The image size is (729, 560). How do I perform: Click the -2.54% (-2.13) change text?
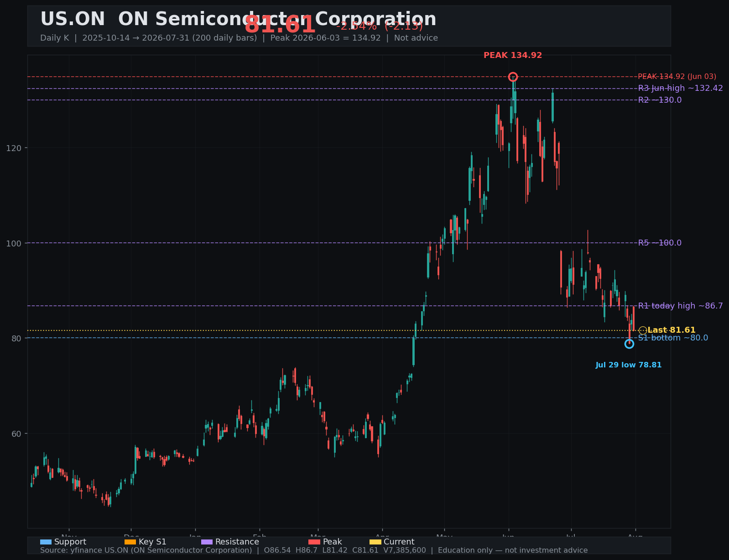(380, 26)
